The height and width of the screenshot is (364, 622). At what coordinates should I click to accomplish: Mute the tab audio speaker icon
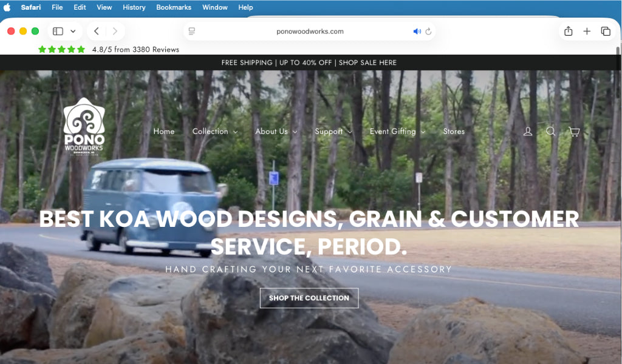coord(417,32)
